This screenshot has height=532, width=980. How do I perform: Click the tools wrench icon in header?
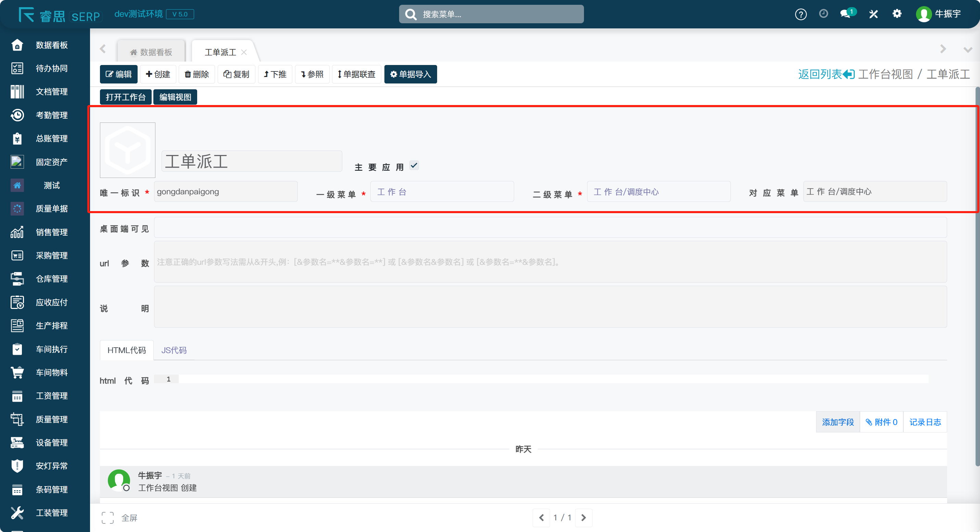click(873, 14)
